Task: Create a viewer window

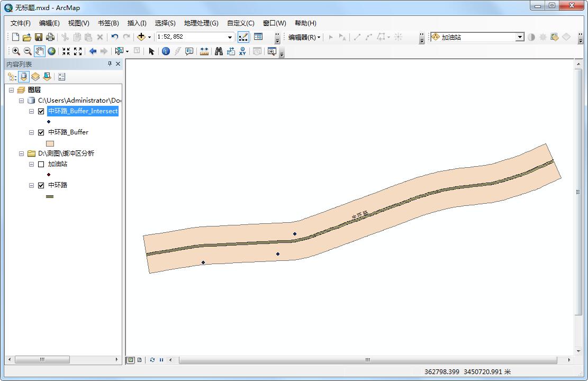Action: click(x=272, y=51)
